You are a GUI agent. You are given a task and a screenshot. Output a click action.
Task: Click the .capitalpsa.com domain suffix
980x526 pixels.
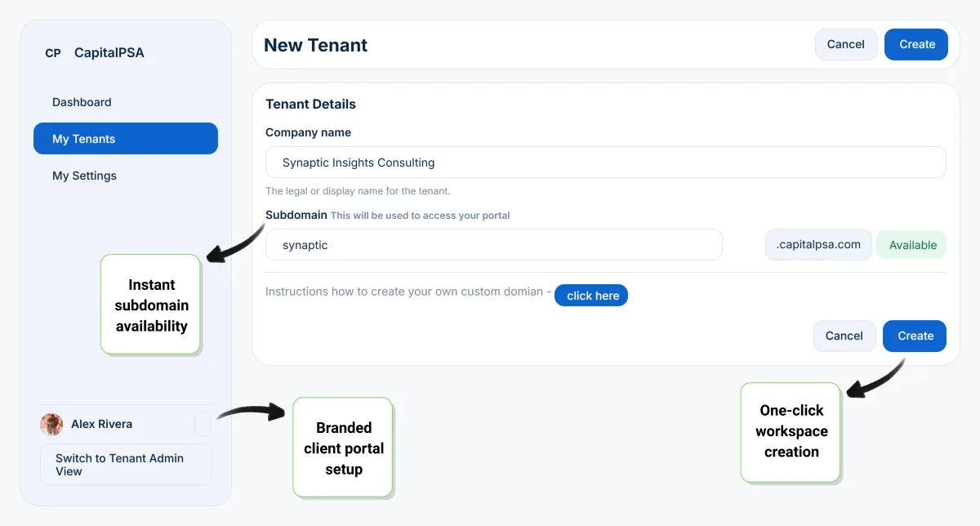818,245
